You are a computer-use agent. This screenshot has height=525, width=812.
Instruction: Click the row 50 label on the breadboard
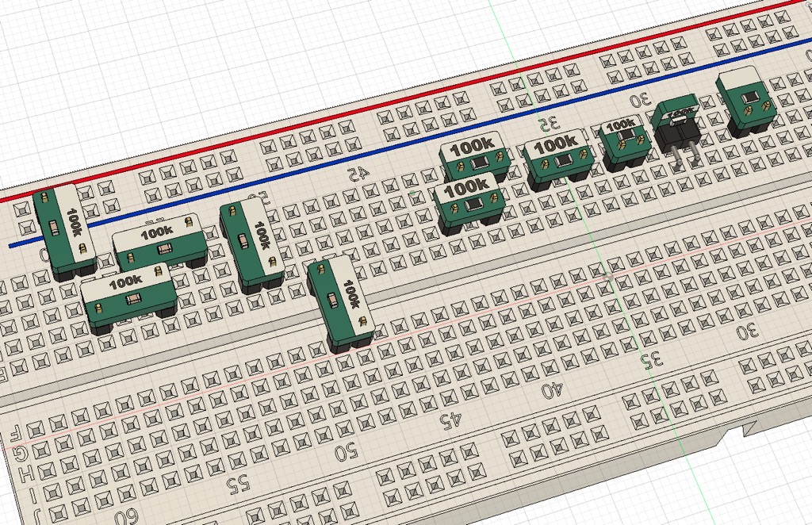[x=346, y=453]
